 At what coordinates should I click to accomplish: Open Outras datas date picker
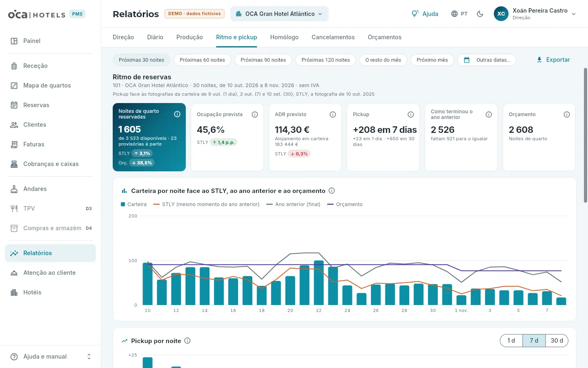(x=487, y=60)
